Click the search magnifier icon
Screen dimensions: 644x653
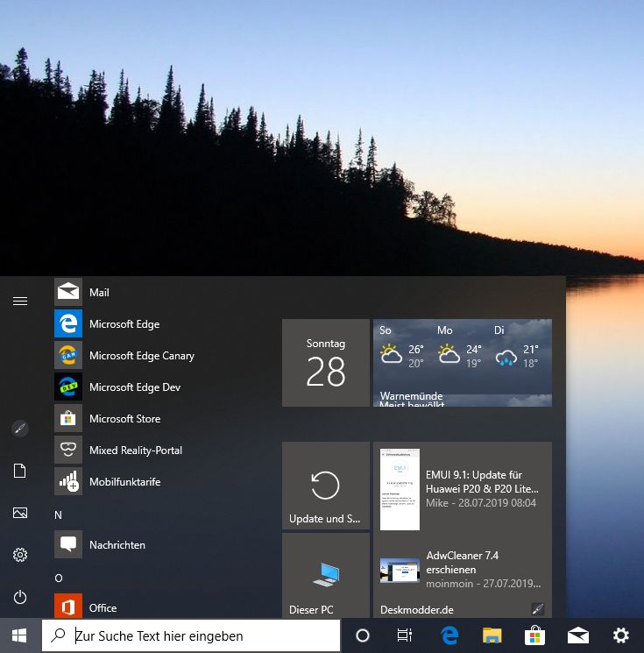click(x=59, y=635)
